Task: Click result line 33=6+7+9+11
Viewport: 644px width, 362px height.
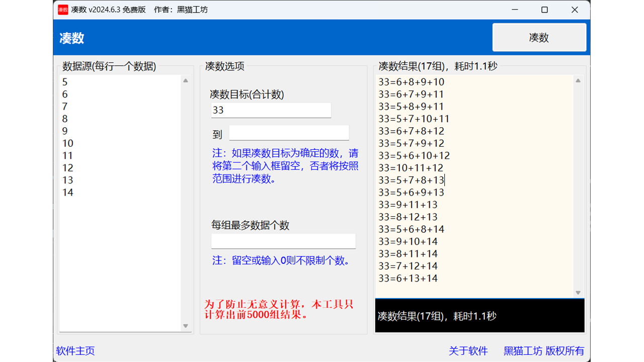Action: click(x=412, y=95)
